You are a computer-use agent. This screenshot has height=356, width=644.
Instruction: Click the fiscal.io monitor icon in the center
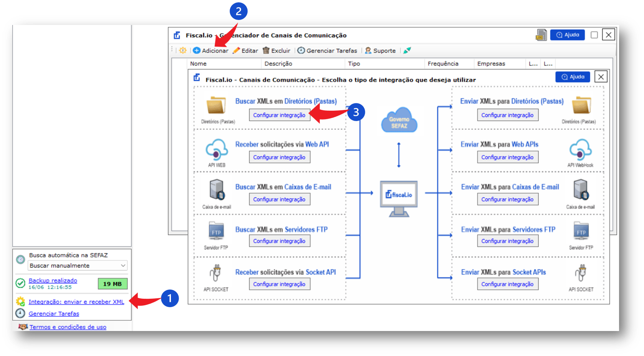[x=399, y=199]
